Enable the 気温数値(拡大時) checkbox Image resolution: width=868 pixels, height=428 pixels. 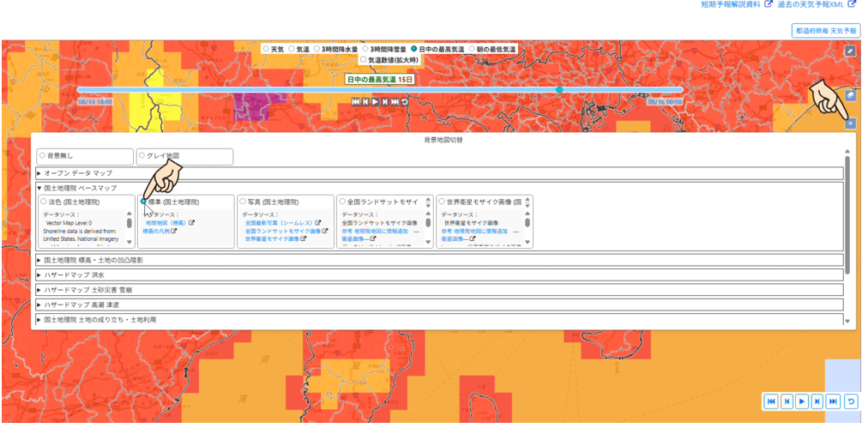pos(363,60)
